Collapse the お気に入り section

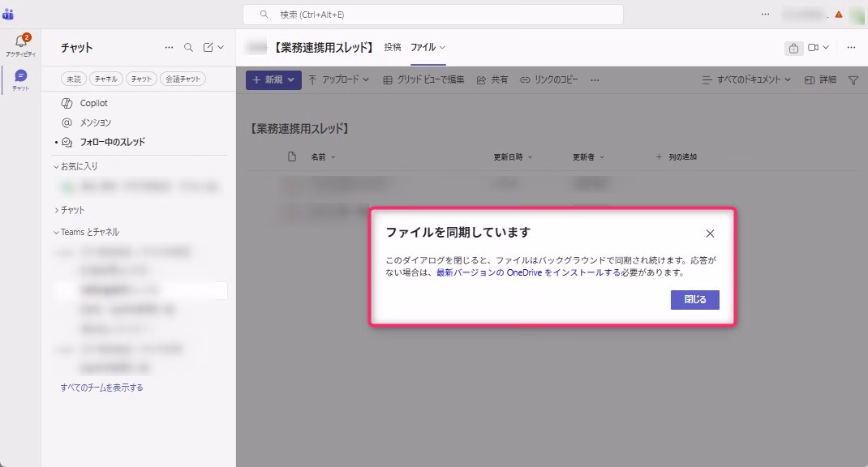[75, 166]
